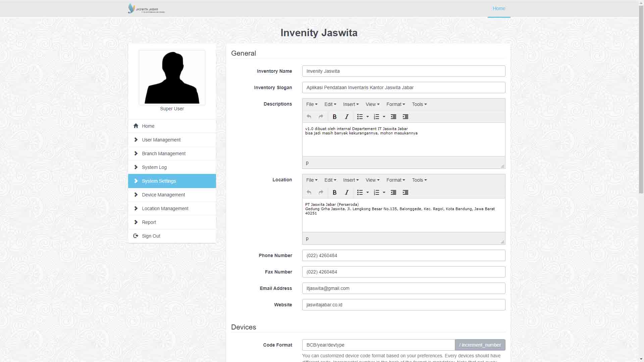Image resolution: width=644 pixels, height=362 pixels.
Task: Click Undo arrow in Descriptions editor
Action: point(309,117)
